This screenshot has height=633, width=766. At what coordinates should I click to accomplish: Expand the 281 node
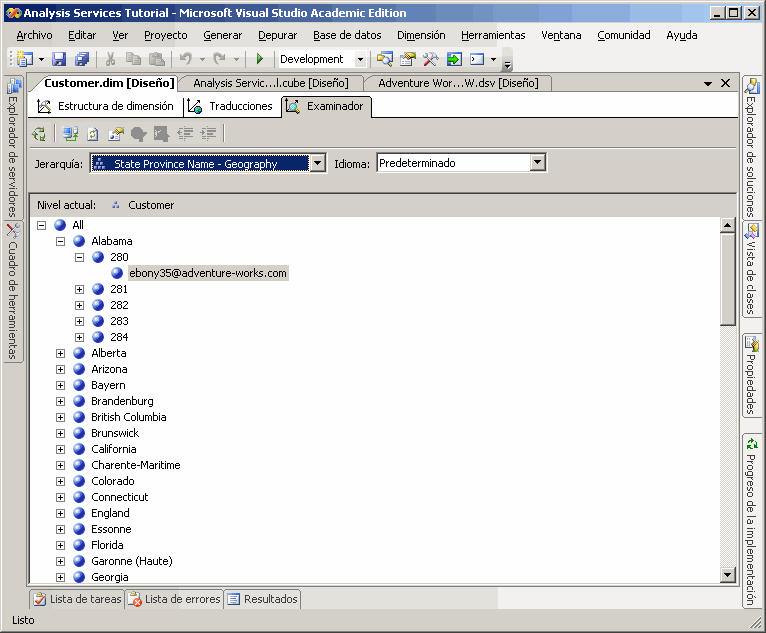pos(79,289)
